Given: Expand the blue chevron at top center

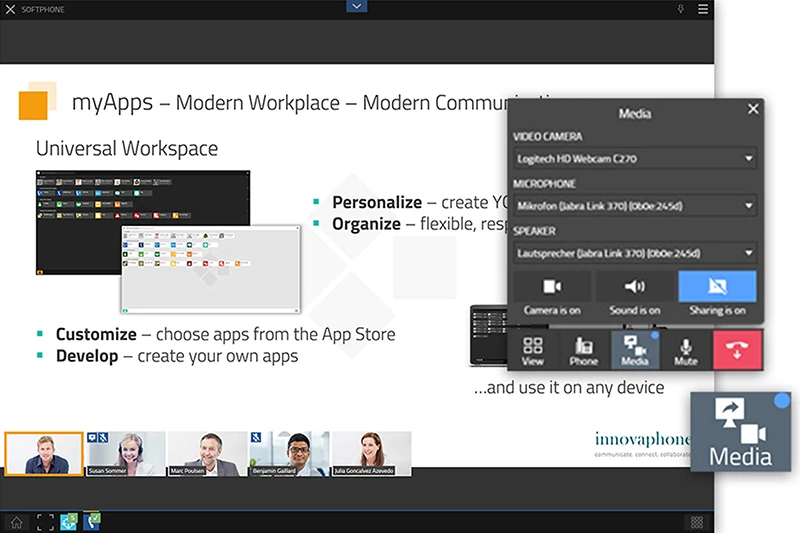Looking at the screenshot, I should tap(358, 7).
